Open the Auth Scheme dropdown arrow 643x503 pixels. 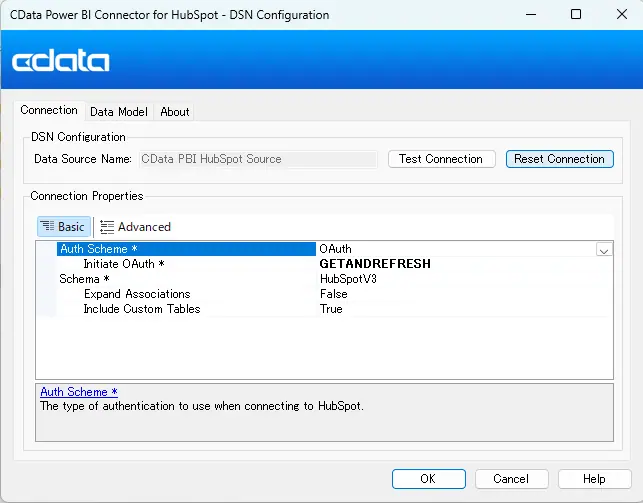pos(603,250)
